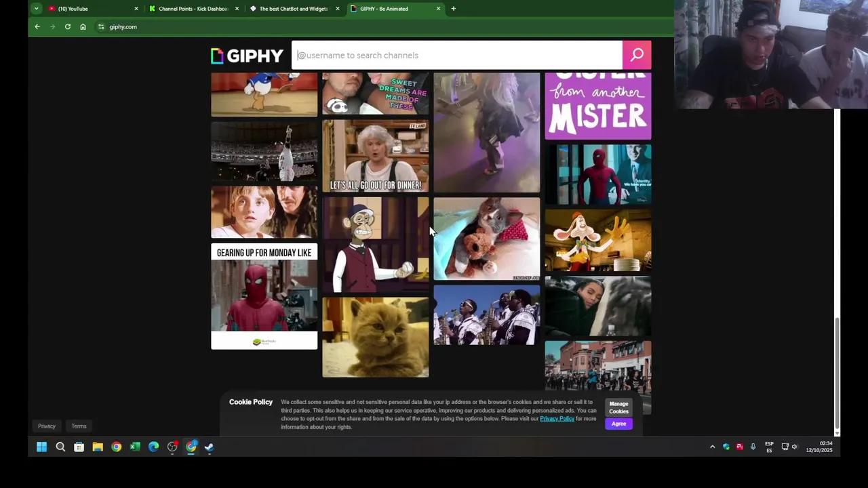This screenshot has height=488, width=868.
Task: Open the baseball stadium player GIF
Action: [264, 152]
